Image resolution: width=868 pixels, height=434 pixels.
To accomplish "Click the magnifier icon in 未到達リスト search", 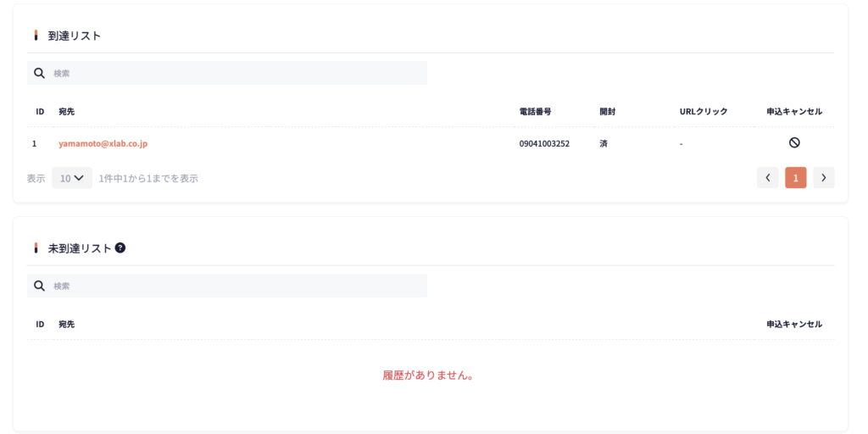I will click(x=39, y=286).
